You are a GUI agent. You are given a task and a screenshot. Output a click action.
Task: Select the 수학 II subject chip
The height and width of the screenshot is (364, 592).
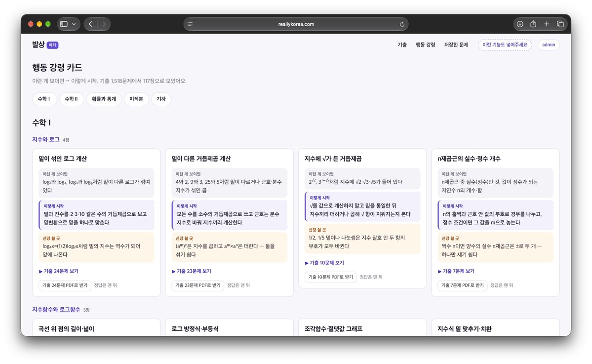pos(72,99)
